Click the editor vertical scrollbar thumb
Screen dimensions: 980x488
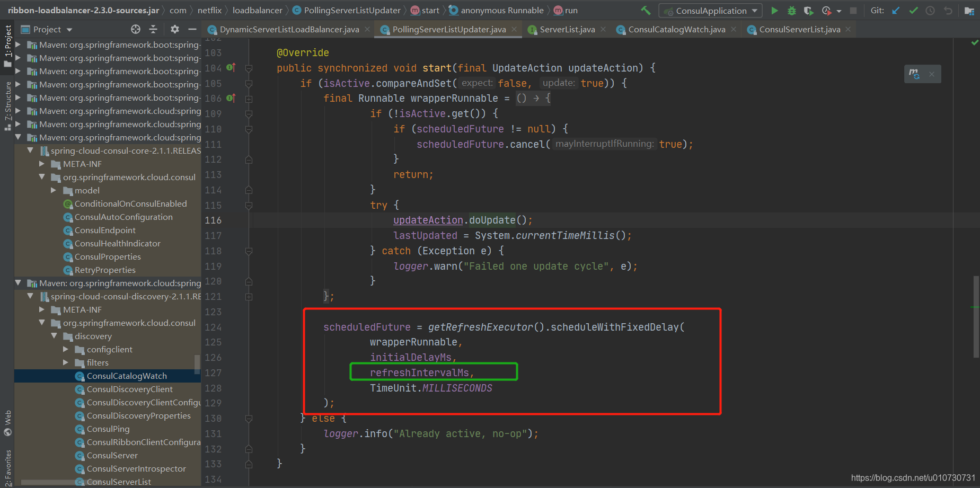pos(976,316)
